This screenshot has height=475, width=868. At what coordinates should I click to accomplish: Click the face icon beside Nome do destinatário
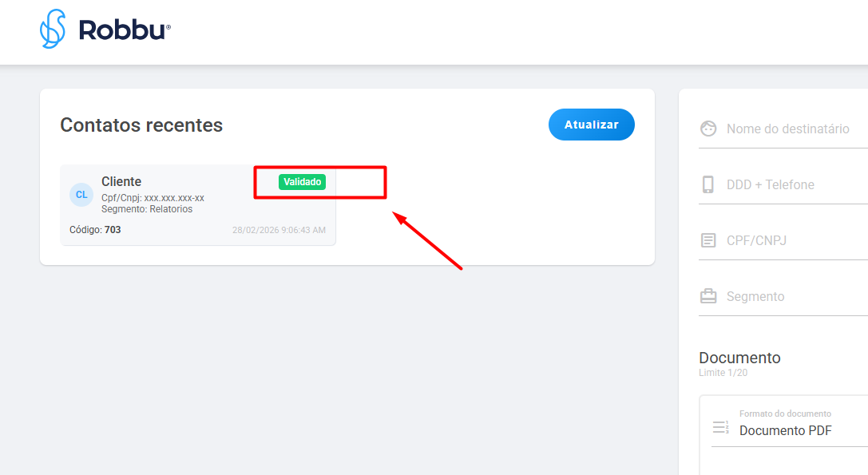(708, 129)
